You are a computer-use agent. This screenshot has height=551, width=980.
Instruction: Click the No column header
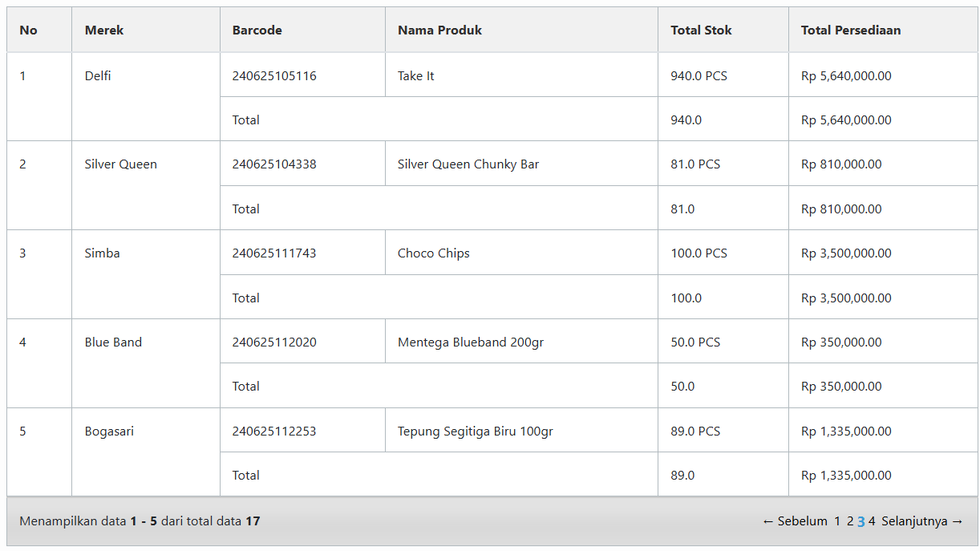29,30
